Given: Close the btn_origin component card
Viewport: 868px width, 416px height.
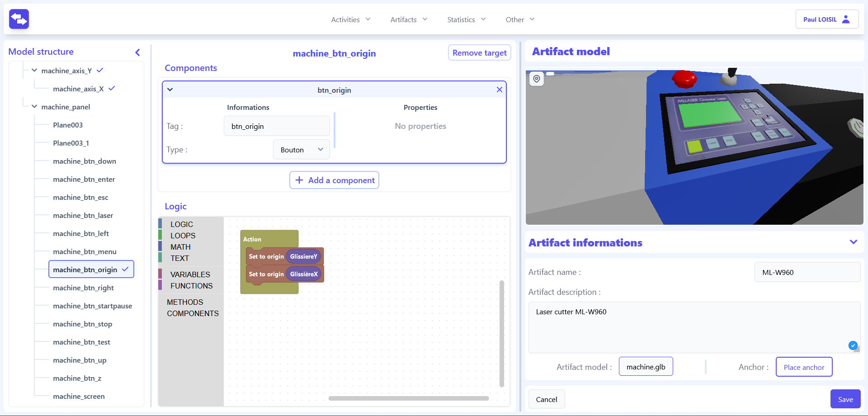Looking at the screenshot, I should click(x=499, y=90).
